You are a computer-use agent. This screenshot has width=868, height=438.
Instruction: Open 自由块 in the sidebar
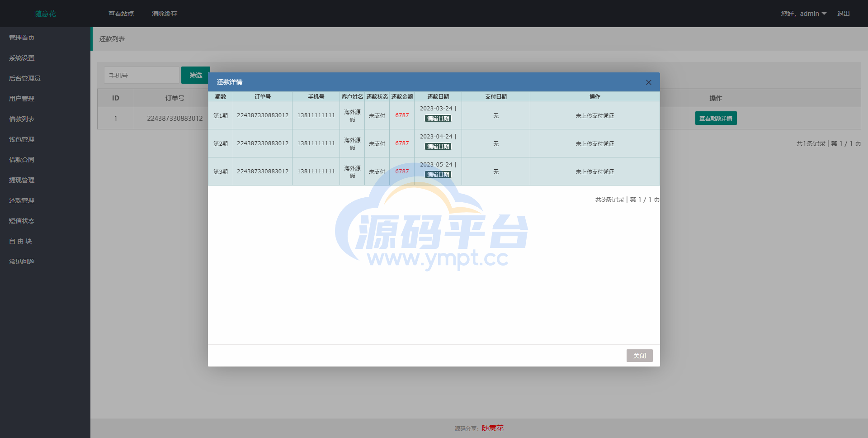[x=20, y=241]
